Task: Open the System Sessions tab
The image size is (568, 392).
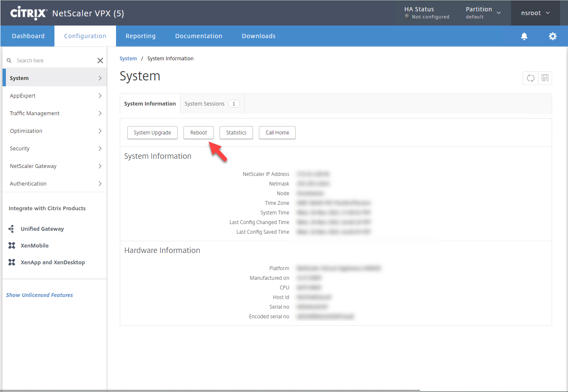Action: [212, 104]
